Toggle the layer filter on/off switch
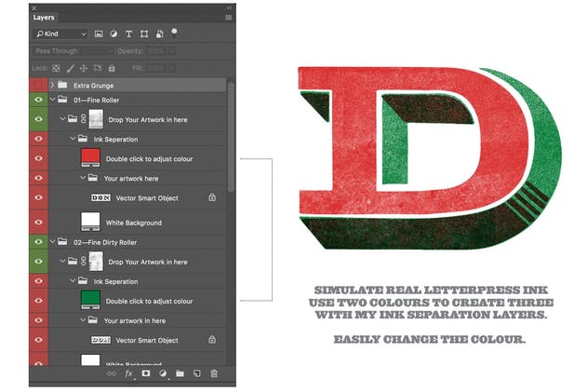Screen dimensions: 588x392 pos(173,32)
